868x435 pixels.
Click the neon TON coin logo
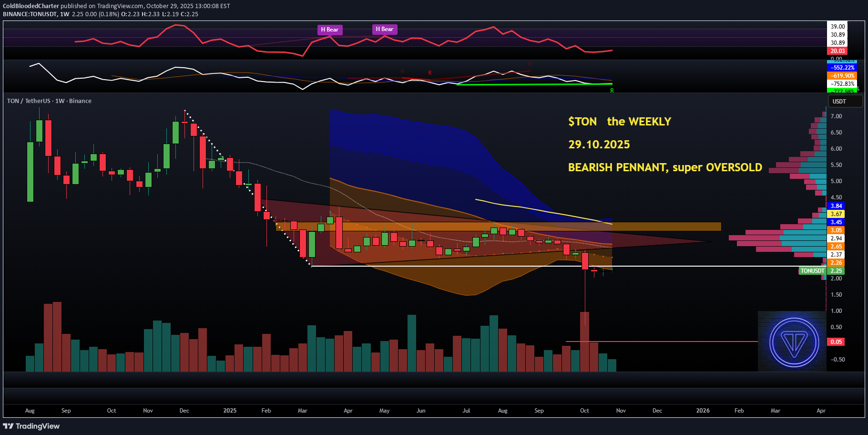pos(794,342)
